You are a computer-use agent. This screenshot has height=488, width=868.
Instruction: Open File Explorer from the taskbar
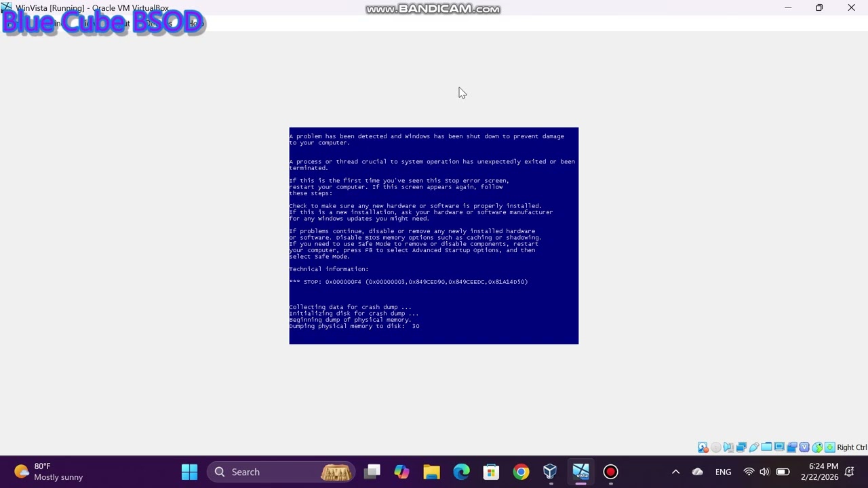pyautogui.click(x=431, y=472)
